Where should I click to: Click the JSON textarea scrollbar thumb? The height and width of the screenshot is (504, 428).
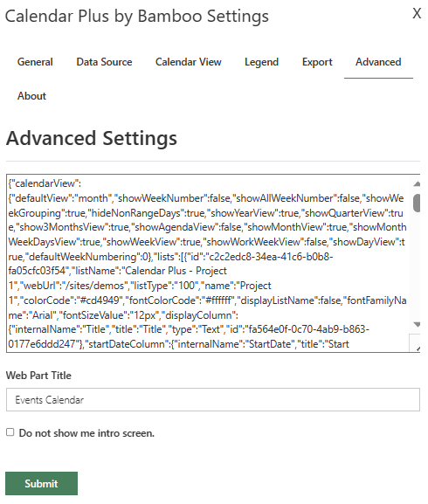(x=417, y=203)
